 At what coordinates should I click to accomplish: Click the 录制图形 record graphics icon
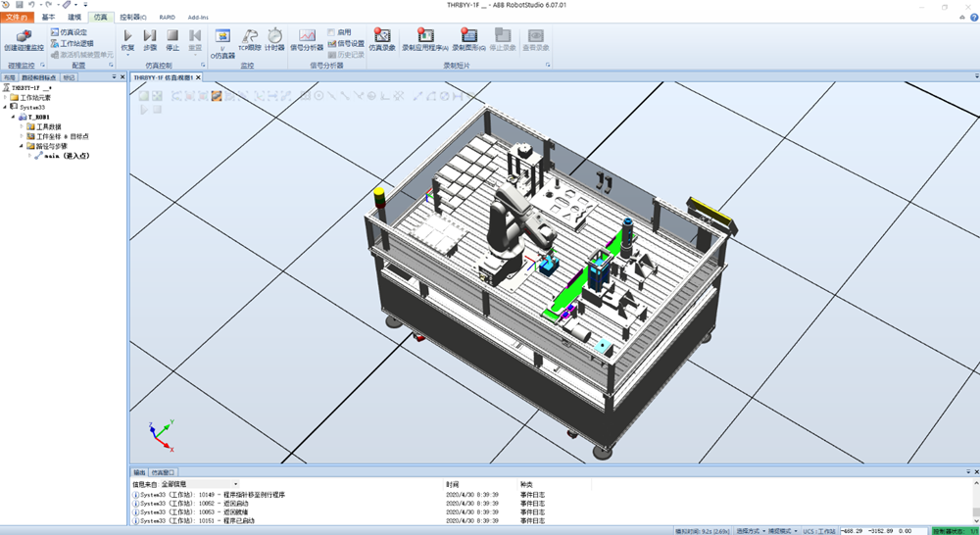(468, 36)
